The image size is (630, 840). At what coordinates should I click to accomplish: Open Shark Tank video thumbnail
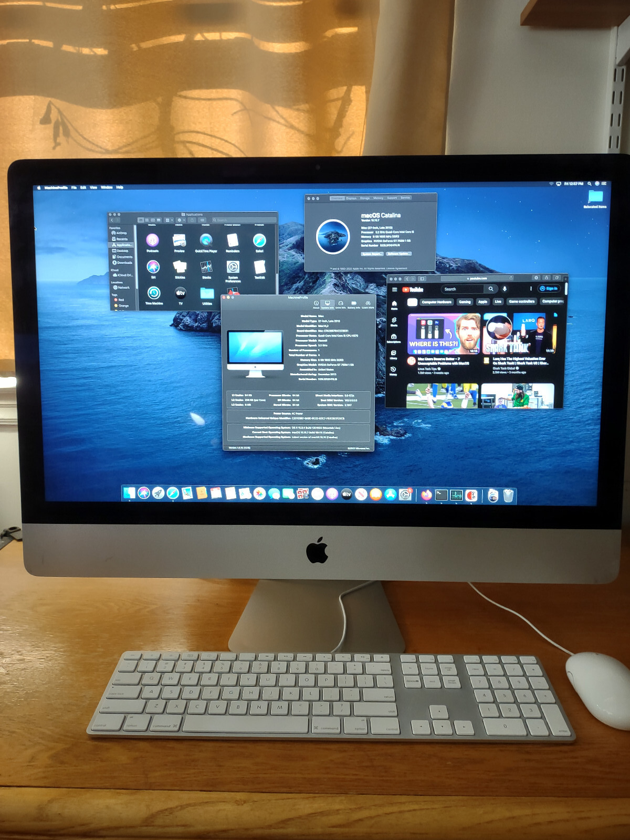click(519, 333)
